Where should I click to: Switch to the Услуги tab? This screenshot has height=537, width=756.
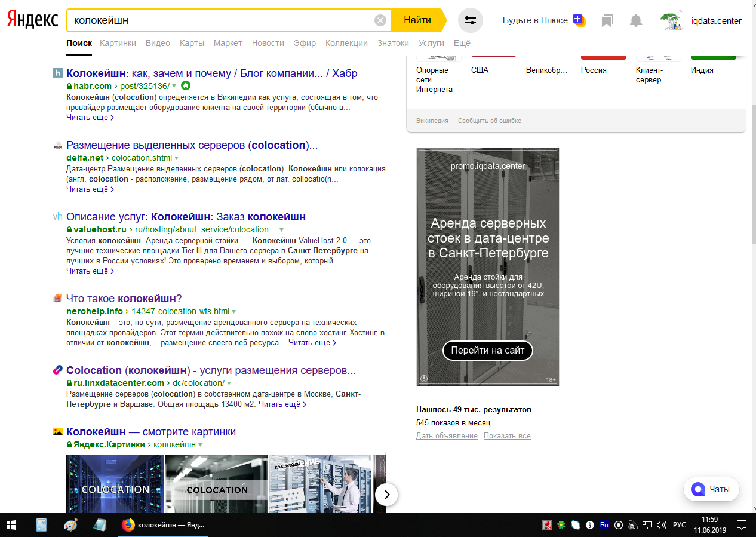pyautogui.click(x=432, y=43)
